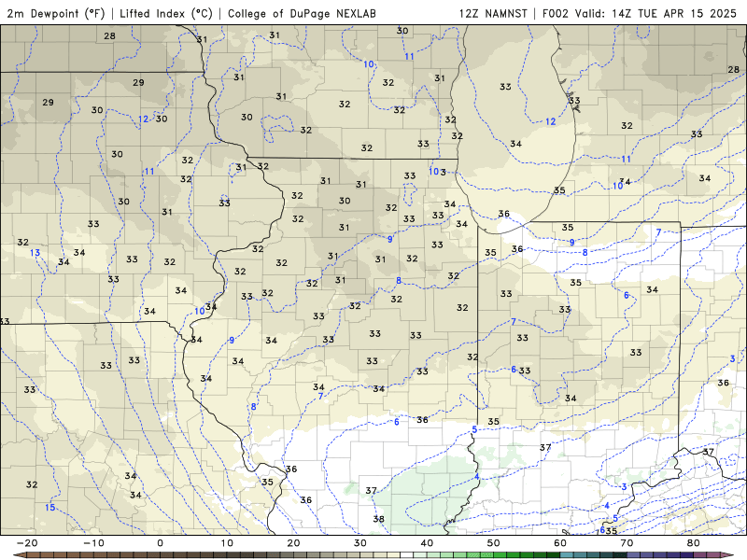Click the 'College of DuPage NEXLAB' label
This screenshot has width=747, height=560.
(302, 13)
